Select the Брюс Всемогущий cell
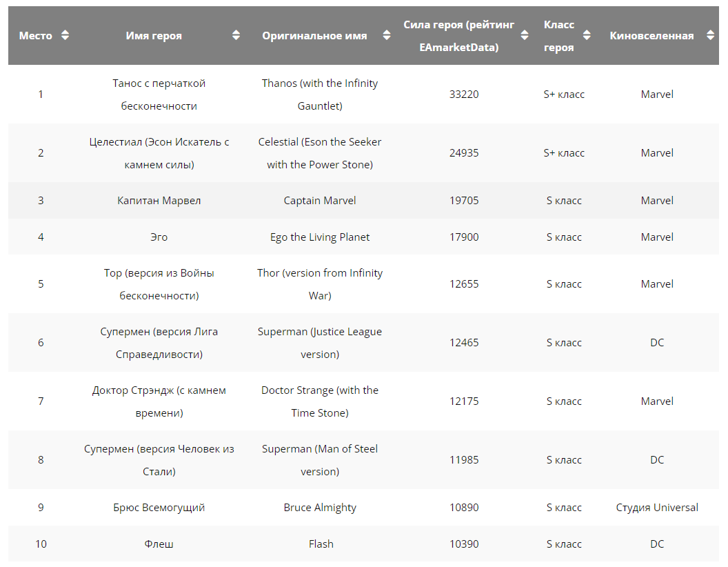 [x=159, y=508]
